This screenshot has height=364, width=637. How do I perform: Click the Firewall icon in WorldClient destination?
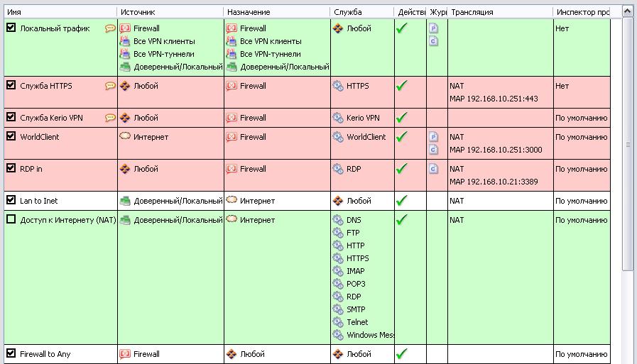tap(232, 137)
